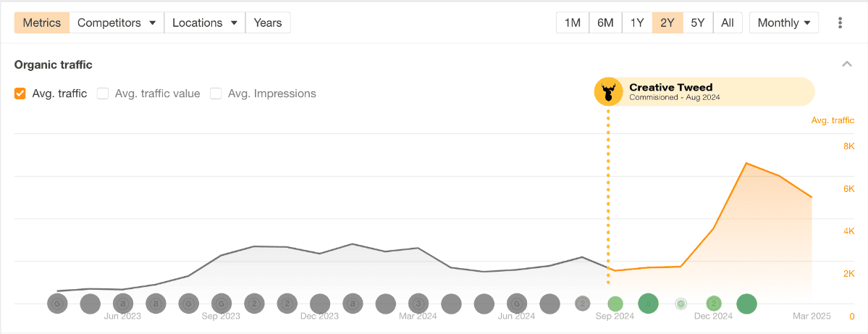Enable the Avg. traffic value checkbox
This screenshot has width=868, height=334.
click(103, 93)
